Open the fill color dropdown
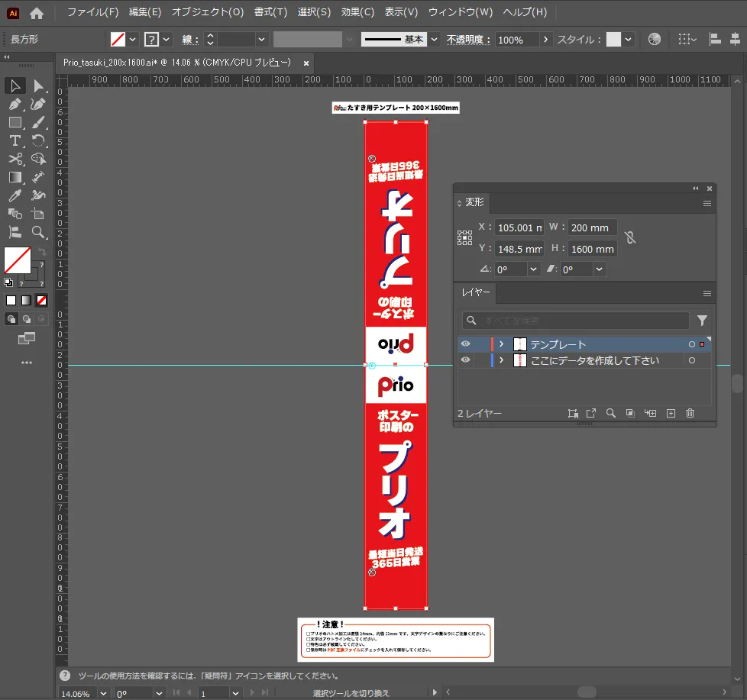This screenshot has height=700, width=747. 133,40
